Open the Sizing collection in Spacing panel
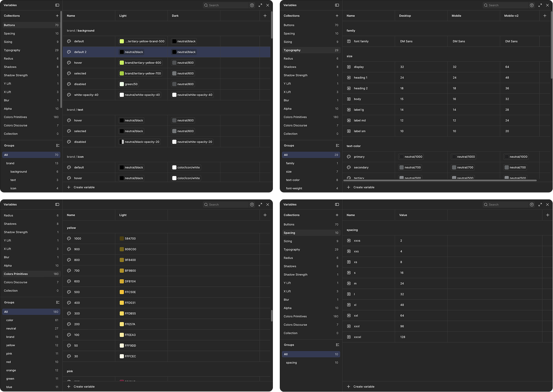 [x=311, y=241]
